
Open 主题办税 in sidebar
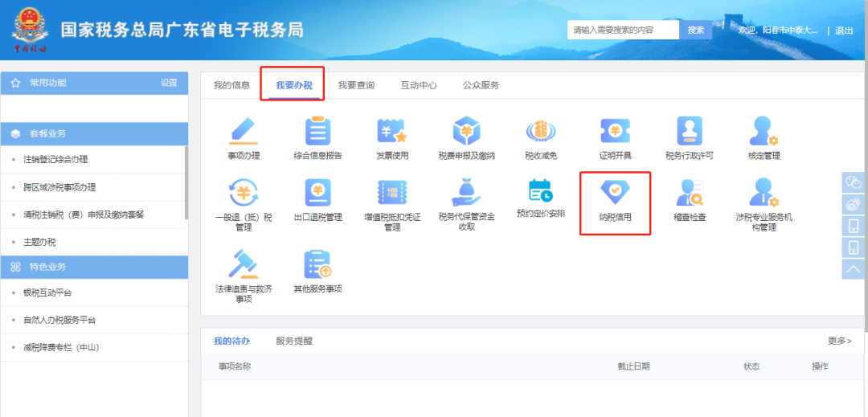(x=39, y=242)
